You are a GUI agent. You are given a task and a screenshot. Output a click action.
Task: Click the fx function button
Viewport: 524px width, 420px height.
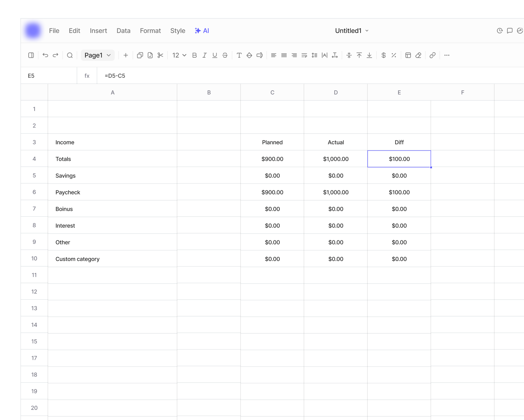87,76
